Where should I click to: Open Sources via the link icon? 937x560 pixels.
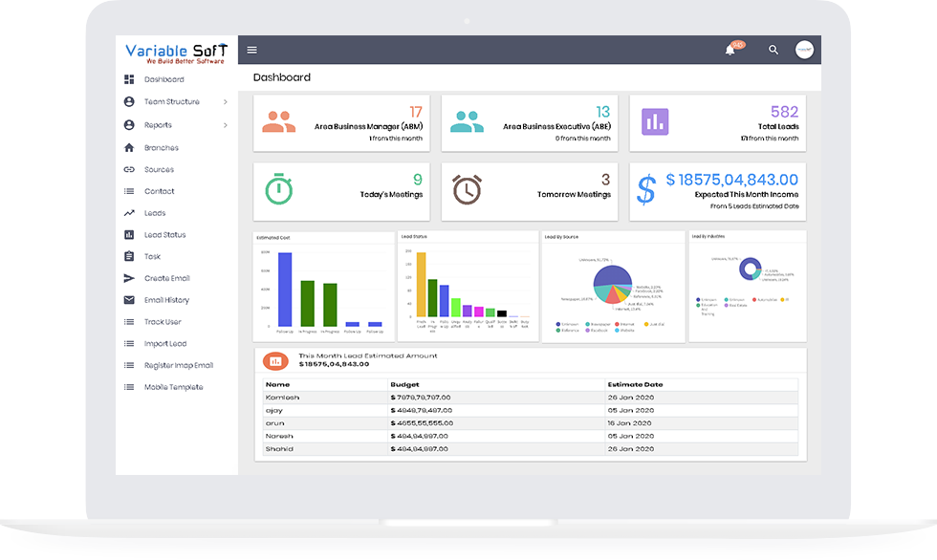click(129, 169)
